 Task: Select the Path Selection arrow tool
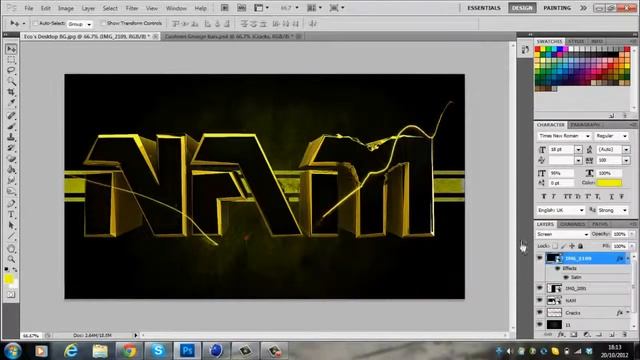coord(11,225)
